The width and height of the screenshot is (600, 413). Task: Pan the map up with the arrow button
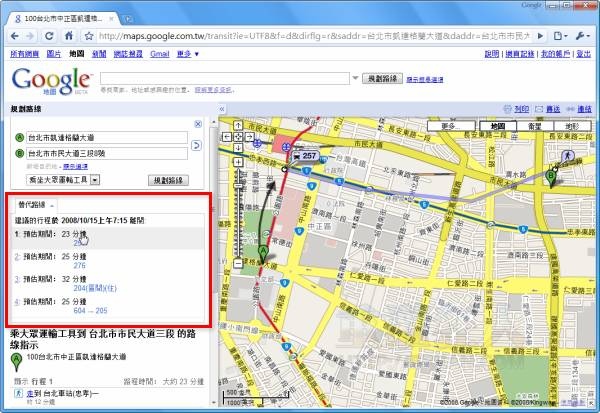238,126
